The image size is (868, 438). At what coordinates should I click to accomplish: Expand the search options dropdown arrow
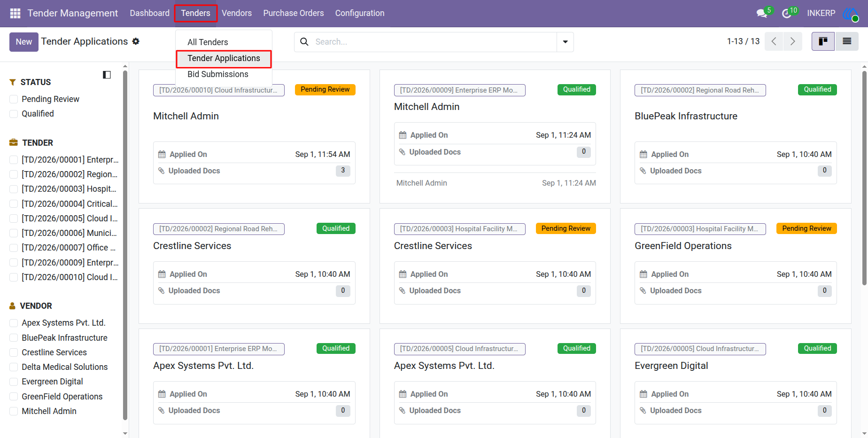point(565,42)
